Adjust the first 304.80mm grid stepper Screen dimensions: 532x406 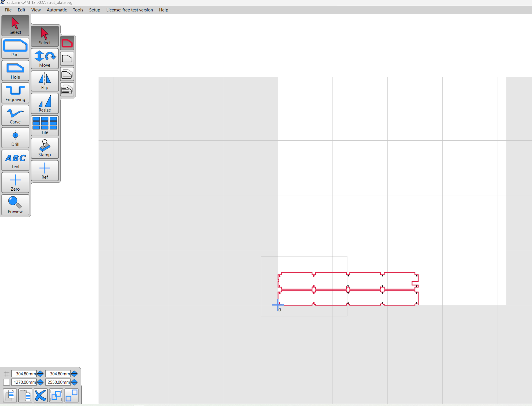[x=40, y=374]
